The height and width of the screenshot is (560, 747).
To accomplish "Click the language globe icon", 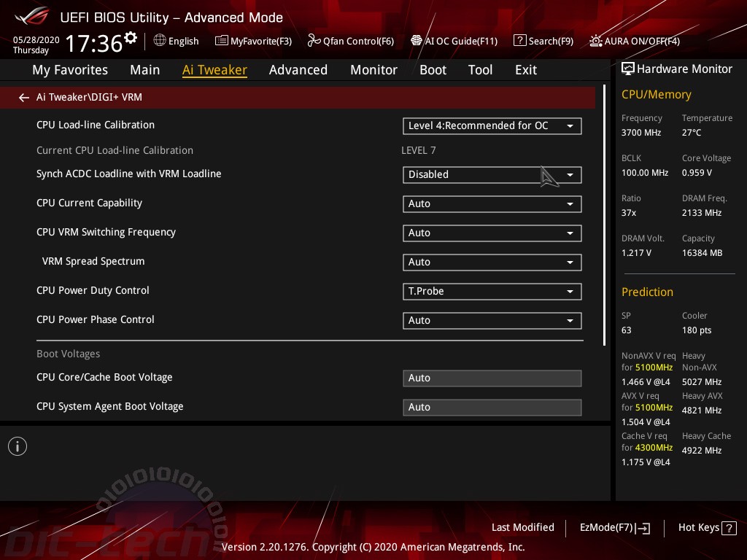I will point(160,41).
